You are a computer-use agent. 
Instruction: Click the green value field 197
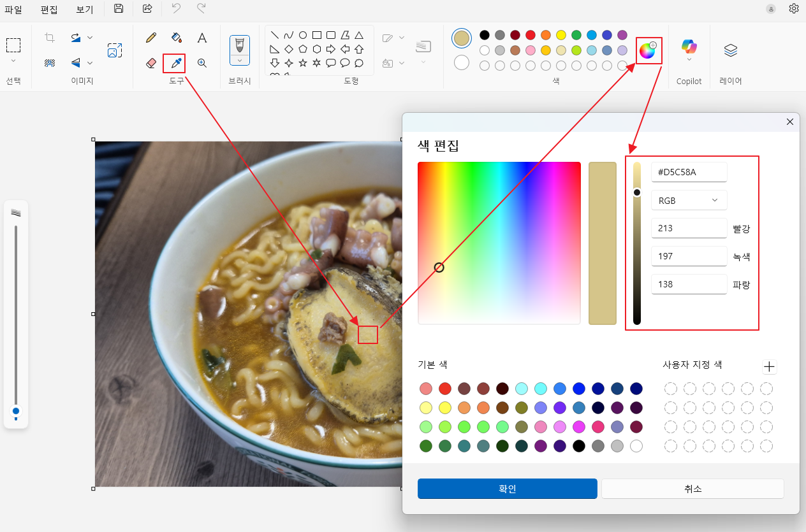tap(689, 256)
